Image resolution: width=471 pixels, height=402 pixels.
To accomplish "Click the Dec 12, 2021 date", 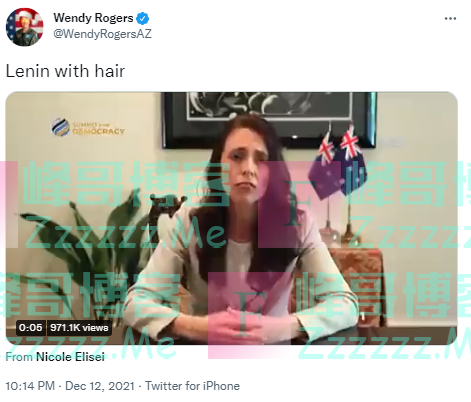I will pos(100,386).
